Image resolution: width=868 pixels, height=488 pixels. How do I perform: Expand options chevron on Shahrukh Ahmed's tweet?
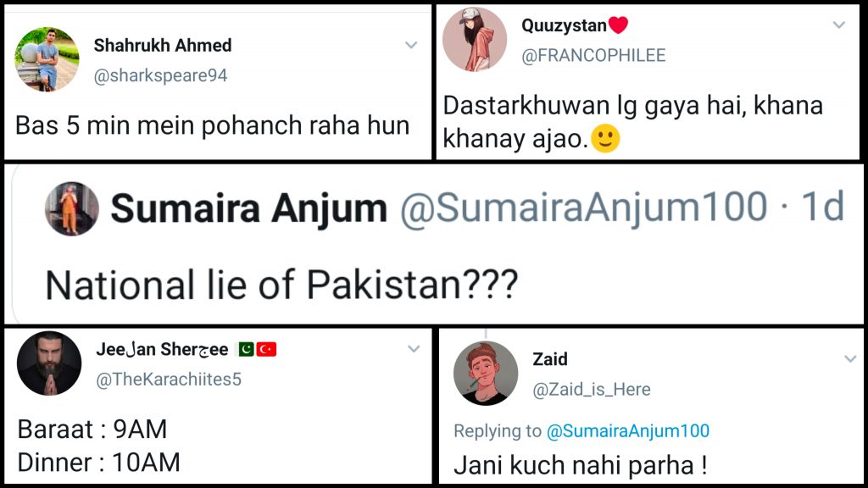411,45
